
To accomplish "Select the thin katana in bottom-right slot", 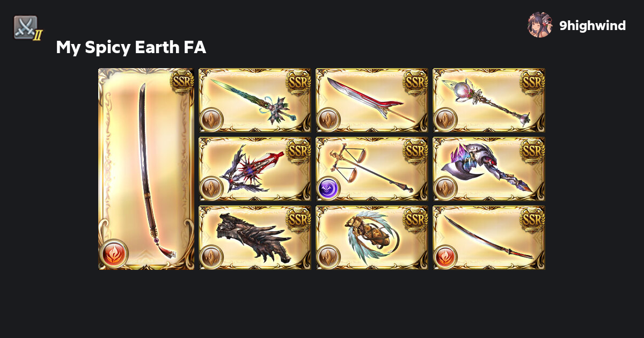I will pos(489,238).
